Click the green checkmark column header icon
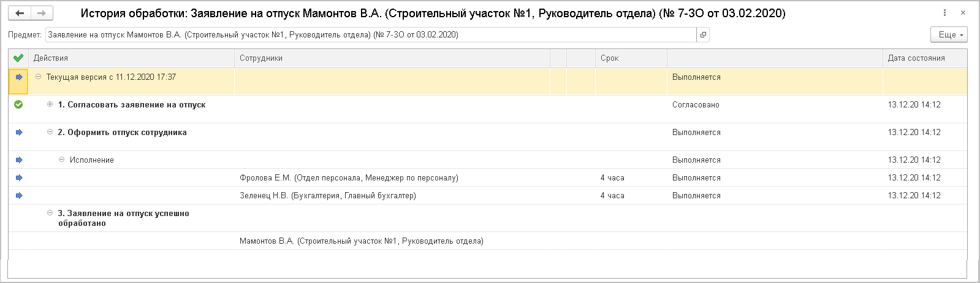 point(18,58)
